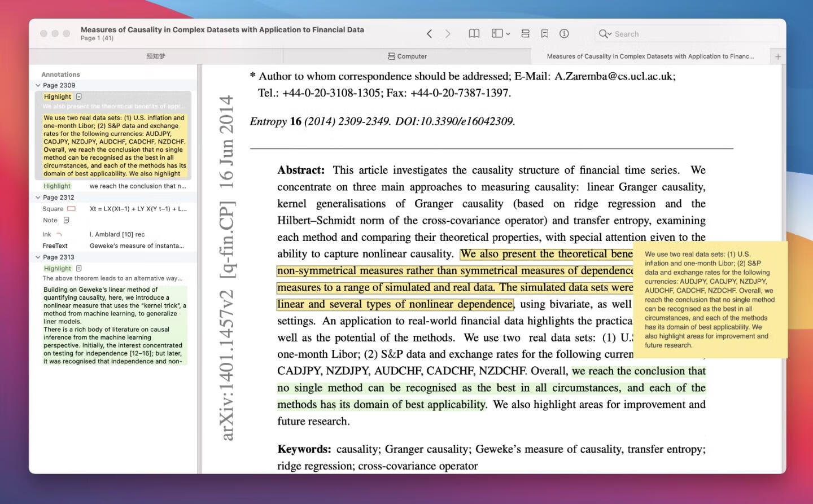Collapse the Page 2313 annotation group
This screenshot has width=813, height=504.
(38, 257)
